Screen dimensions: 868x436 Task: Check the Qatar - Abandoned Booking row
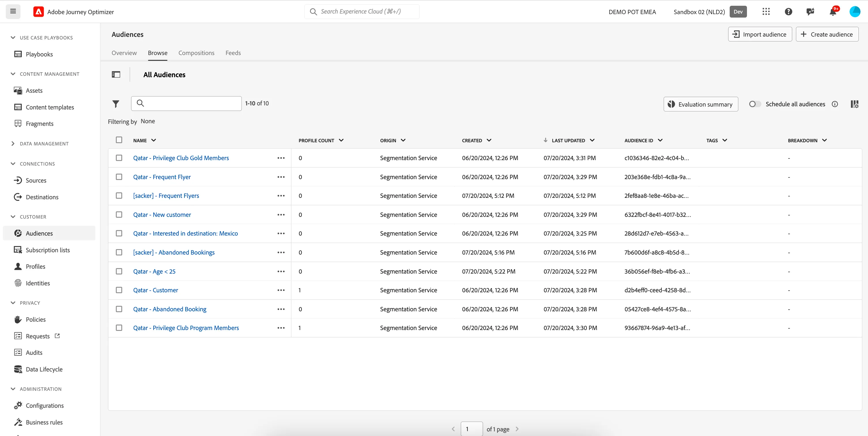coord(119,309)
